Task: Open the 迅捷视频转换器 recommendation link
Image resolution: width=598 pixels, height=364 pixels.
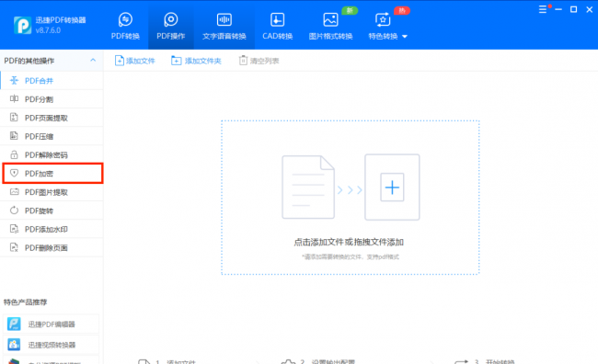Action: click(51, 345)
